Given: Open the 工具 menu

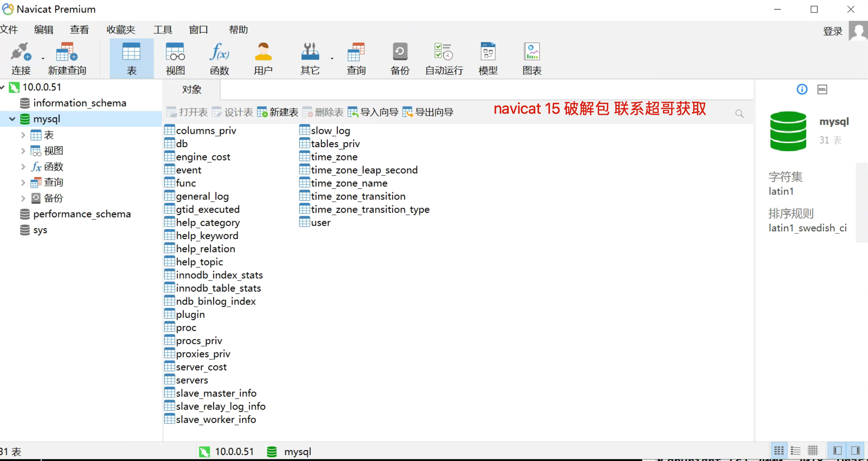Looking at the screenshot, I should tap(163, 30).
